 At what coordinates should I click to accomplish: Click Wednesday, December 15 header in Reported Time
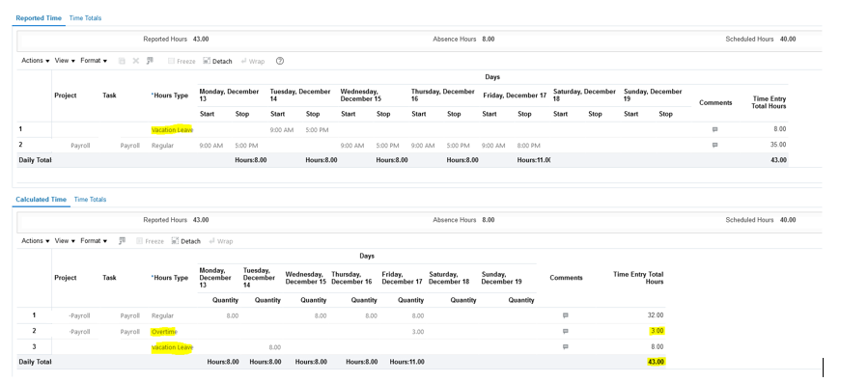pyautogui.click(x=361, y=95)
